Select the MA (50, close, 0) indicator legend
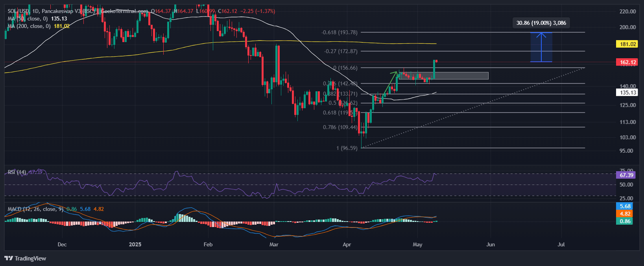The width and height of the screenshot is (644, 266). pos(37,18)
